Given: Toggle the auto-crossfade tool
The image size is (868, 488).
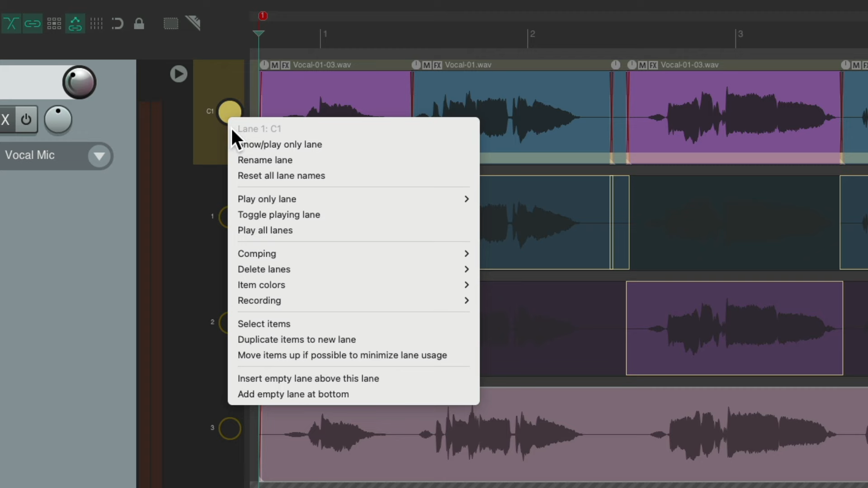Looking at the screenshot, I should [x=11, y=23].
